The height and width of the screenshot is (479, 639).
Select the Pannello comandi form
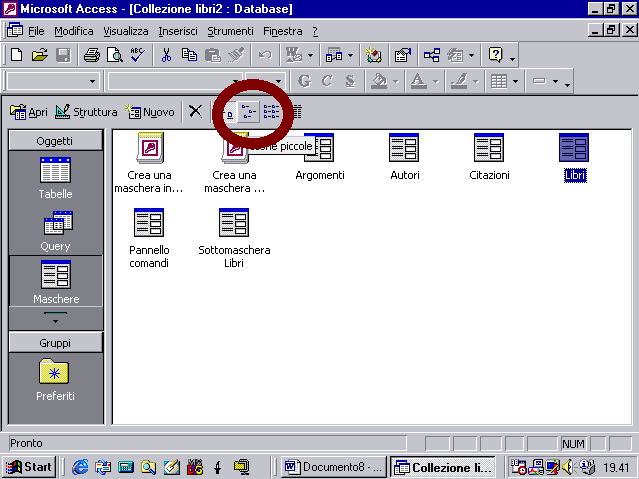pos(149,238)
